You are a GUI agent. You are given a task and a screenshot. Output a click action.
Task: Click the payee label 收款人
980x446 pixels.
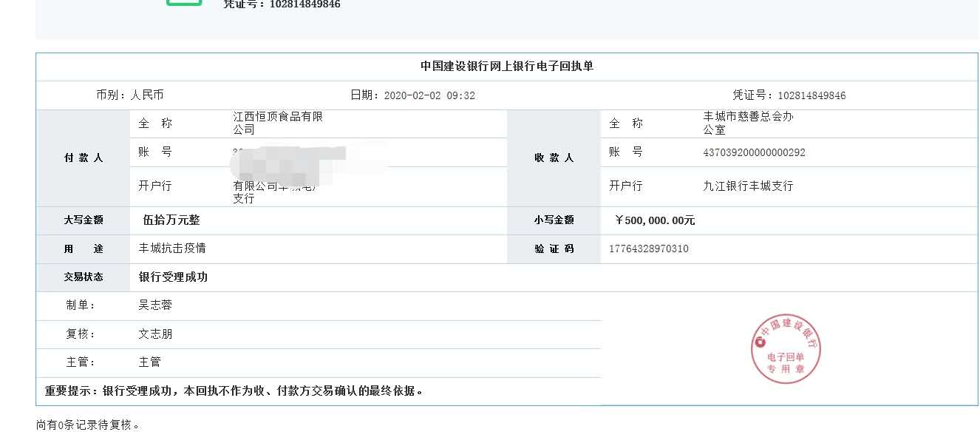point(554,158)
